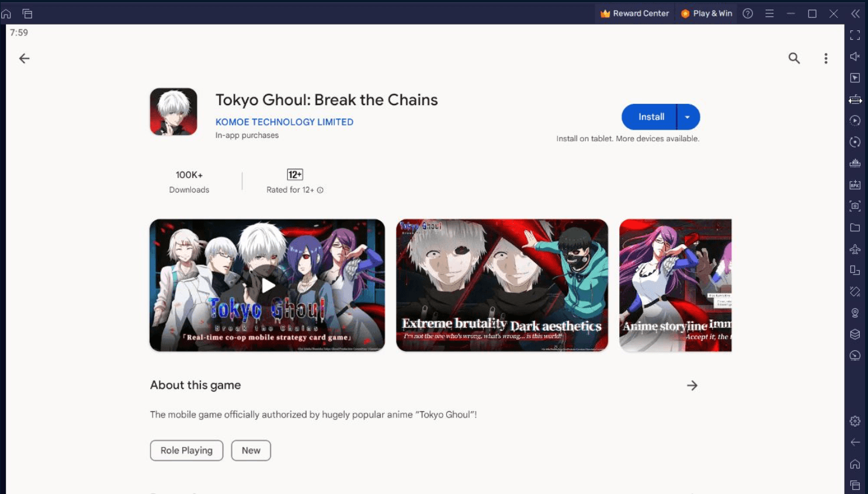Open settings gear in the sidebar
868x494 pixels.
pyautogui.click(x=855, y=421)
